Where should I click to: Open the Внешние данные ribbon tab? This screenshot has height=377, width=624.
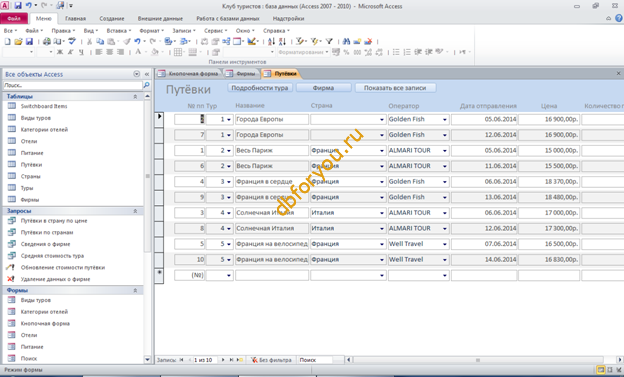coord(160,18)
